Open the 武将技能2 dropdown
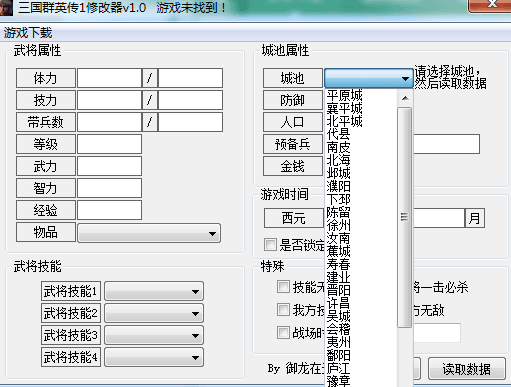 click(x=154, y=313)
